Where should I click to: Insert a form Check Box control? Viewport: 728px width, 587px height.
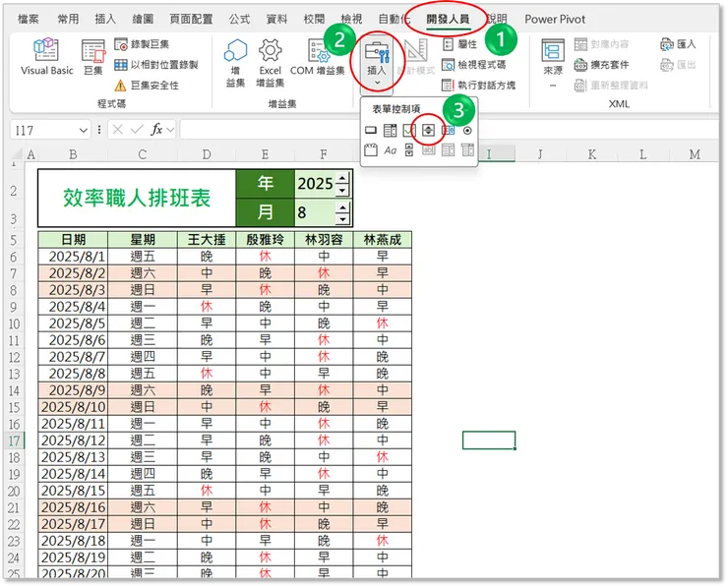(x=409, y=131)
